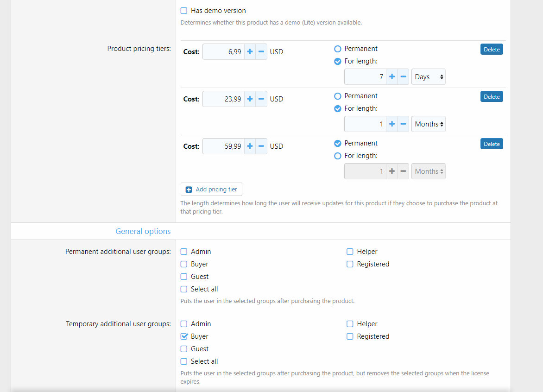The height and width of the screenshot is (392, 543).
Task: Open the disabled Months dropdown in third tier
Action: click(429, 171)
